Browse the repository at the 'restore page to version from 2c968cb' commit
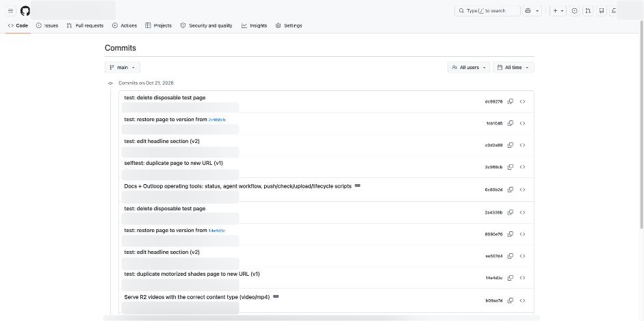This screenshot has width=644, height=321. pos(522,123)
